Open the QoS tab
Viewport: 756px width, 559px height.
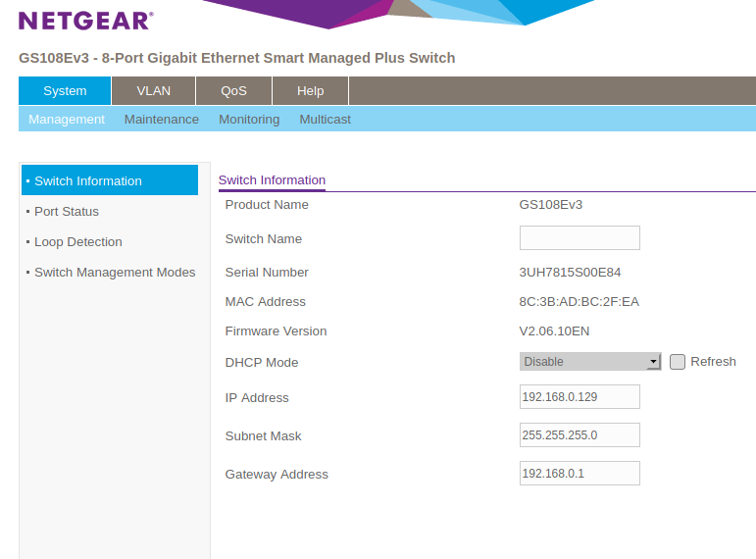pos(233,91)
